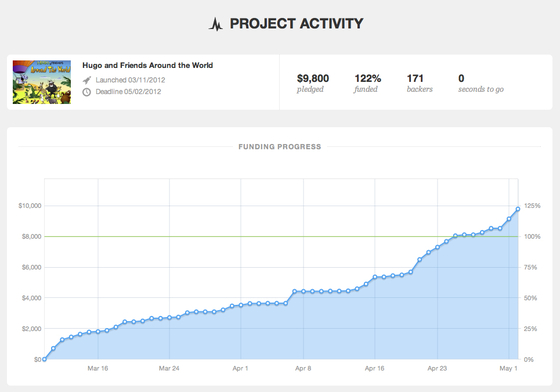This screenshot has height=392, width=560.
Task: Click the 50% right-axis label
Action: [x=530, y=298]
